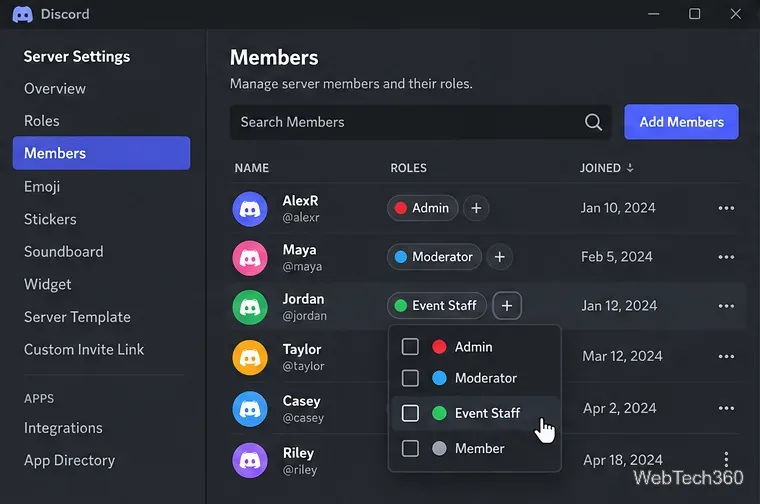Go to Roles settings
This screenshot has width=760, height=504.
coord(42,121)
